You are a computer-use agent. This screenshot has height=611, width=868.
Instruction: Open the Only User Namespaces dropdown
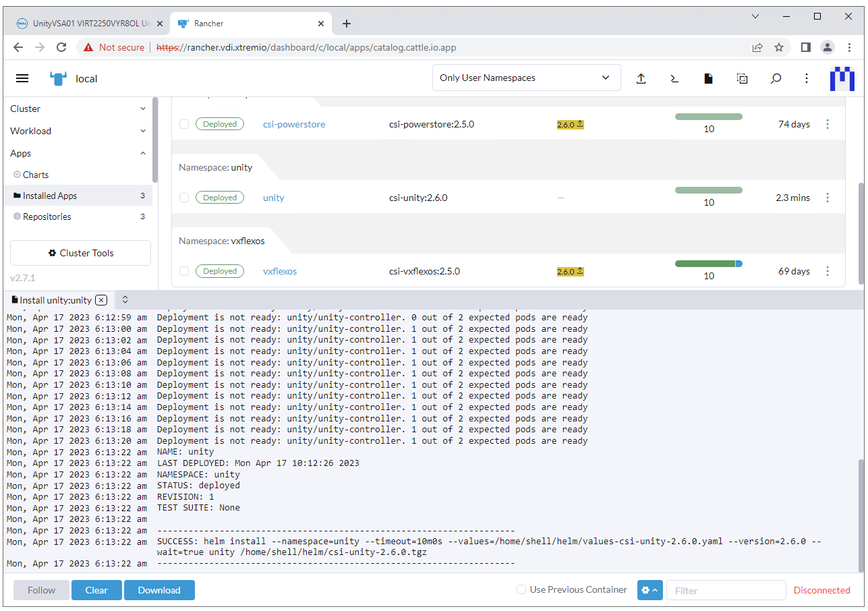(525, 78)
